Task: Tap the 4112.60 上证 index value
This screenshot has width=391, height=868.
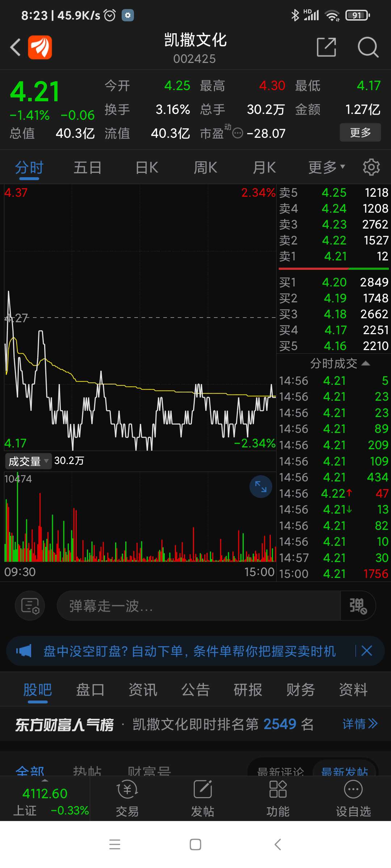Action: point(45,793)
